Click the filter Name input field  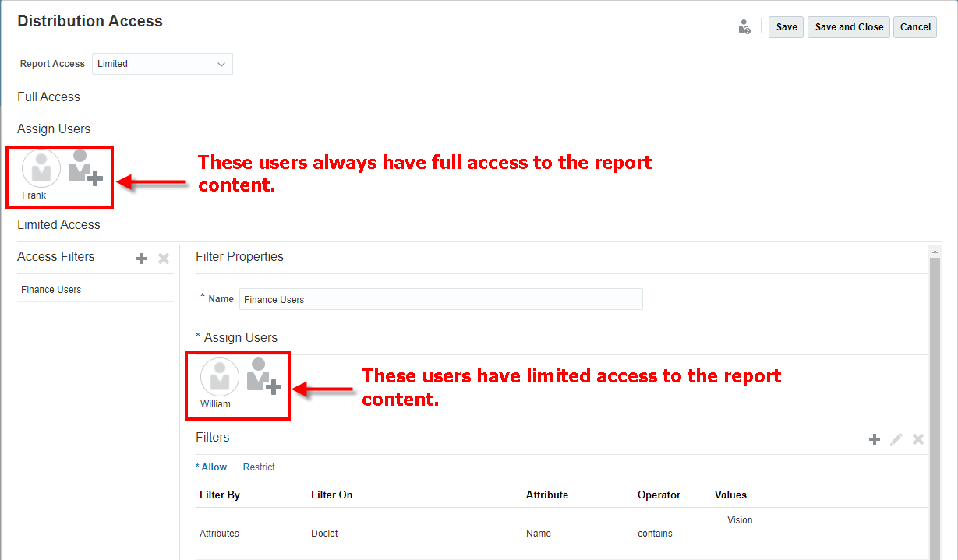coord(441,299)
